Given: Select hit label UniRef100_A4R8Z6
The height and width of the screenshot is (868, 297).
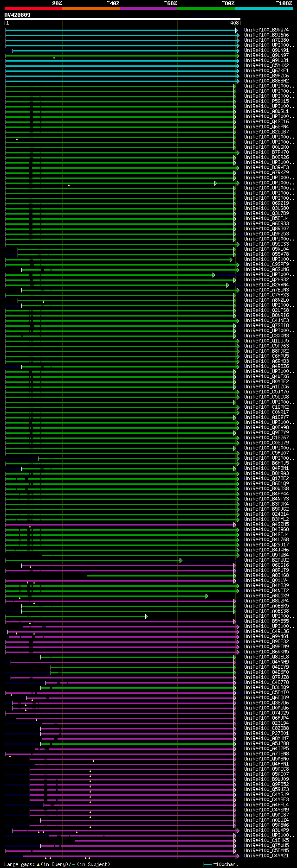Looking at the screenshot, I should pos(266,367).
